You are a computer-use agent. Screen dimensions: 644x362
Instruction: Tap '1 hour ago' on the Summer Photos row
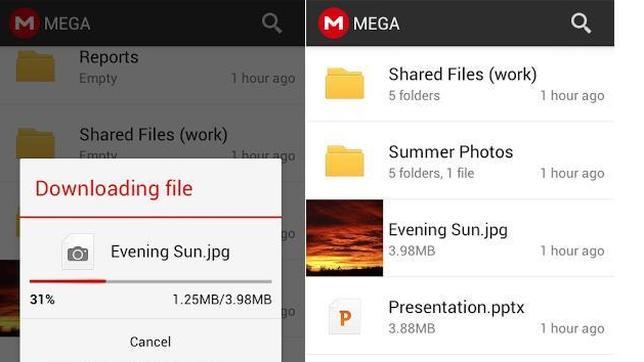[x=572, y=173]
